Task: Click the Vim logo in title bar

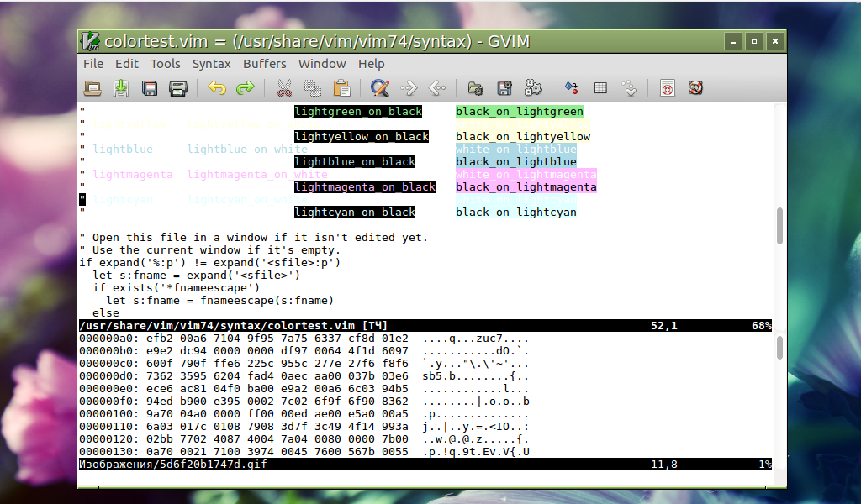Action: [90, 41]
